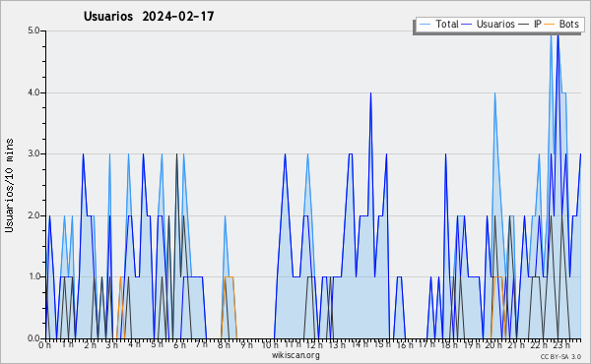Screen dimensions: 591x364
Task: Click the 14 h x-axis label
Action: pos(360,344)
